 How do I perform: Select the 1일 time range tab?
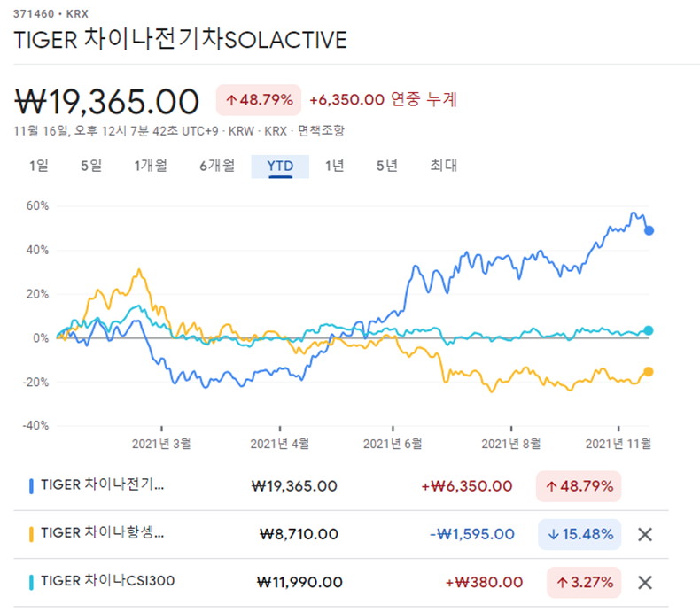39,166
